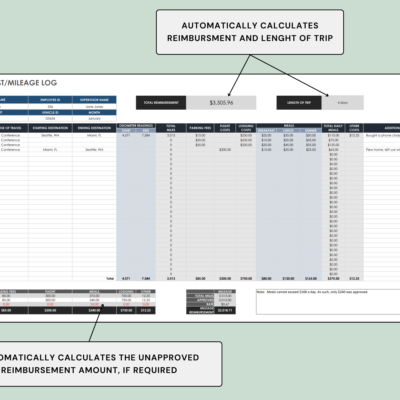Click the TOTAL MILES column header
Image resolution: width=400 pixels, height=400 pixels.
click(171, 128)
